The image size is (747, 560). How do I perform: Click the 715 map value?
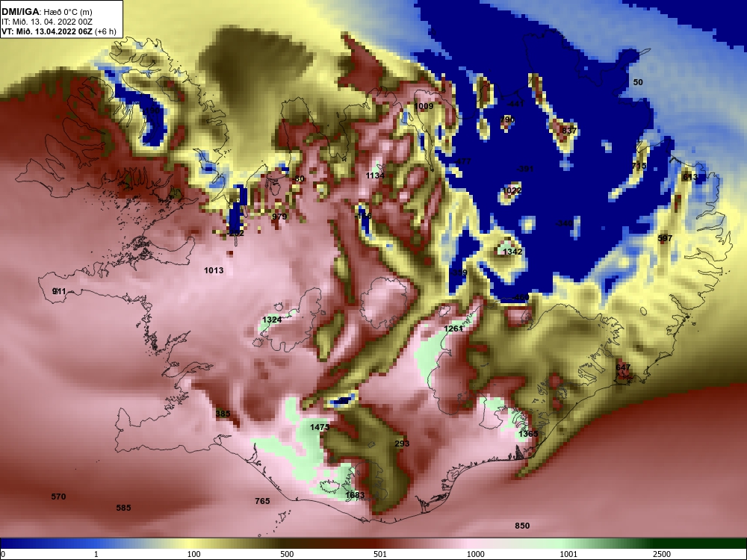639,166
